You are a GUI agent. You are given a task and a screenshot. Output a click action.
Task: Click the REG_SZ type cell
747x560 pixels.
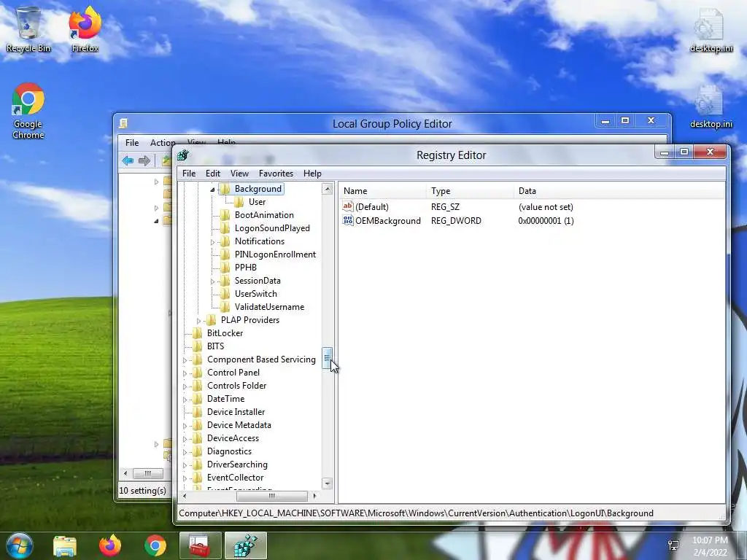coord(446,207)
